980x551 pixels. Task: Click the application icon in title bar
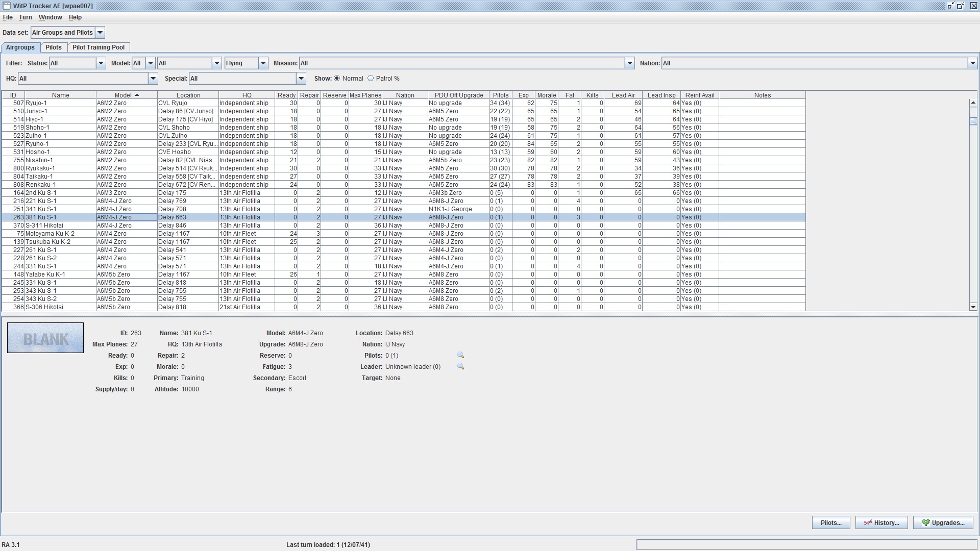point(6,6)
